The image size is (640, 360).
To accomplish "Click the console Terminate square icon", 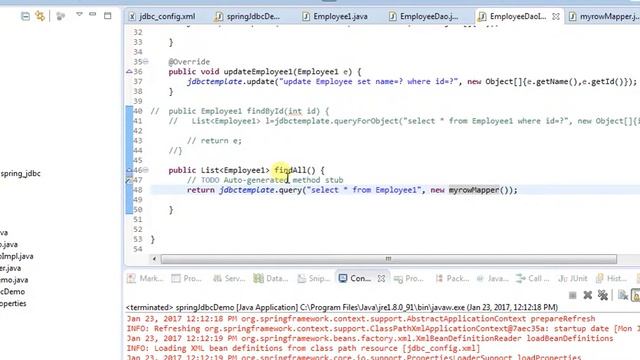I will tap(573, 295).
